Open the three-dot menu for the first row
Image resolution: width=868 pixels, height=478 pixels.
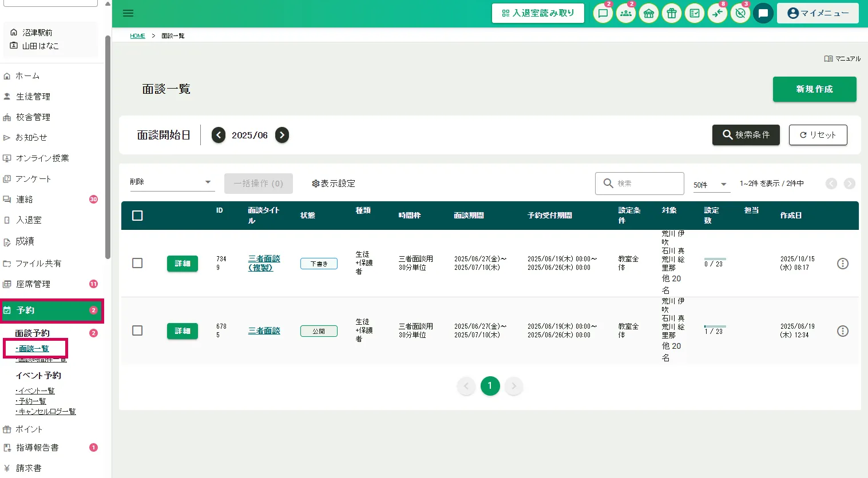click(842, 264)
